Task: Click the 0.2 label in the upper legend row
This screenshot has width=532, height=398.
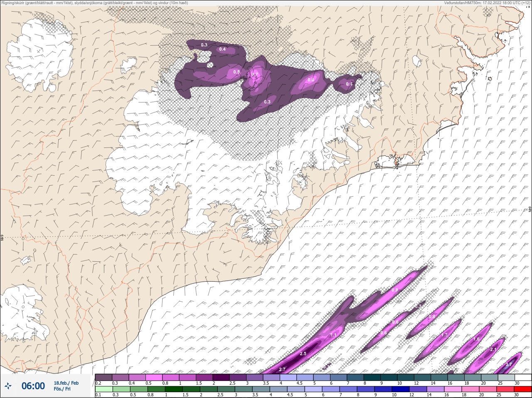Action: point(98,383)
